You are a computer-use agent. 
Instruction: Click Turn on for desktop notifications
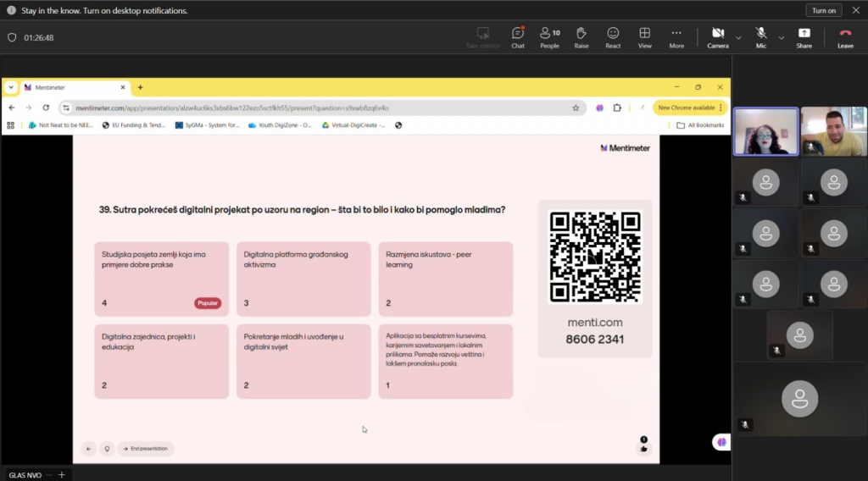pyautogui.click(x=823, y=10)
